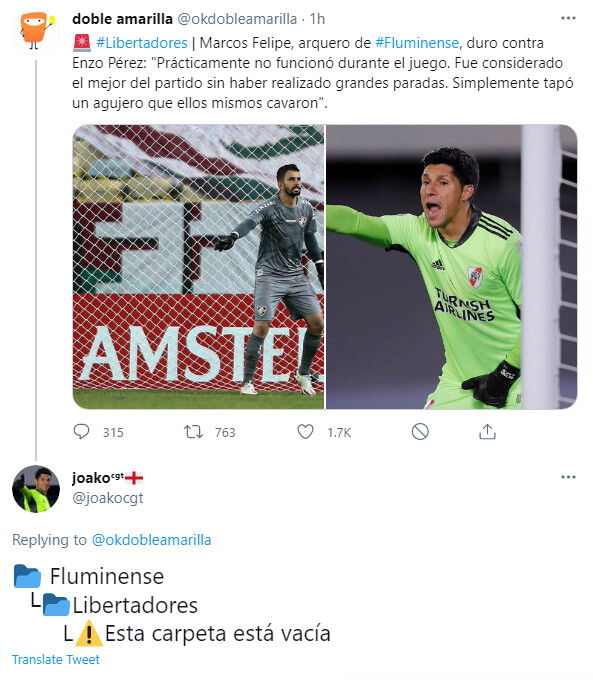Viewport: 593px width, 680px height.
Task: Open @okdobleamarilla in Replying to line
Action: click(x=151, y=540)
